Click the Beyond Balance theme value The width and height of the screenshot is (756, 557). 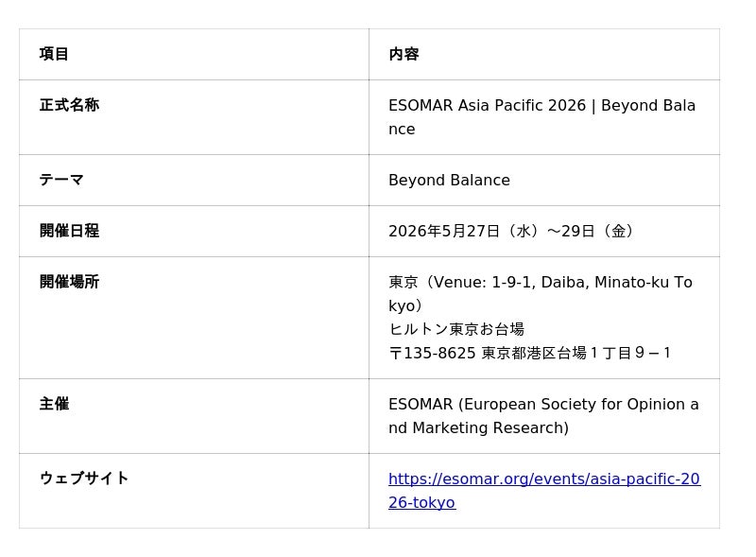pos(449,180)
